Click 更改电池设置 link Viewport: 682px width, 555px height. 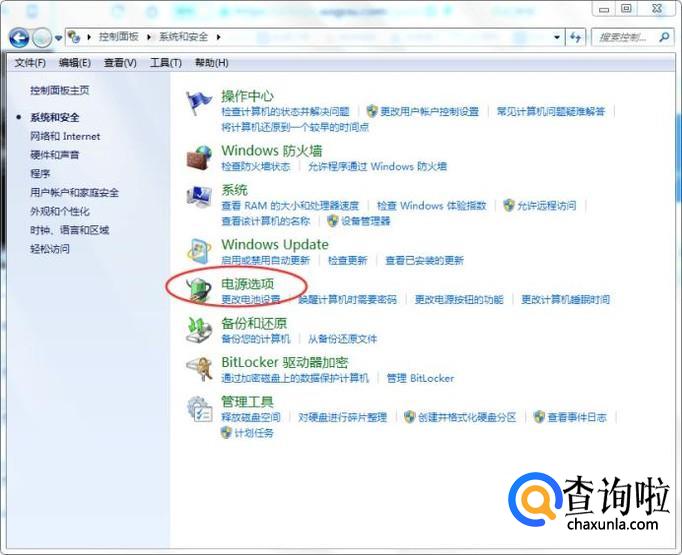[251, 299]
